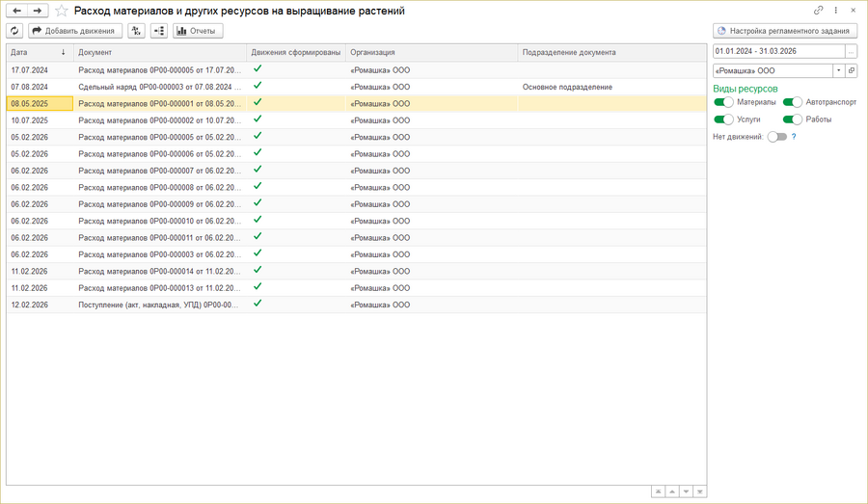Image resolution: width=868 pixels, height=504 pixels.
Task: Move up with the list arrow button
Action: coord(672,491)
